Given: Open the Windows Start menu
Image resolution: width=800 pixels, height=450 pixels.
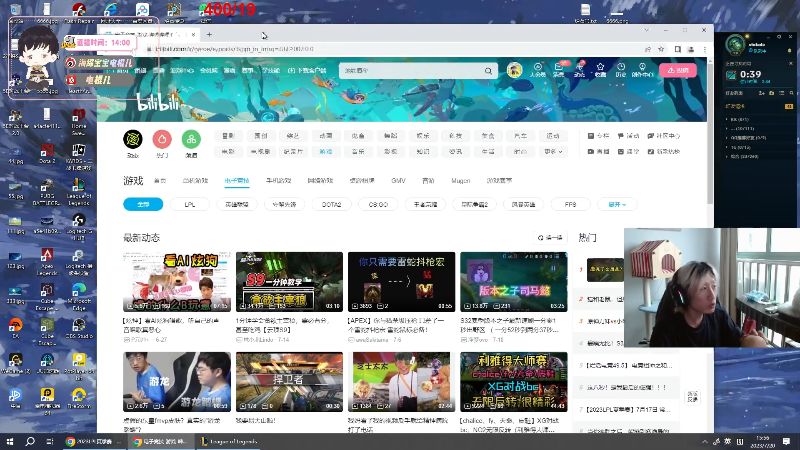Looking at the screenshot, I should 10,441.
